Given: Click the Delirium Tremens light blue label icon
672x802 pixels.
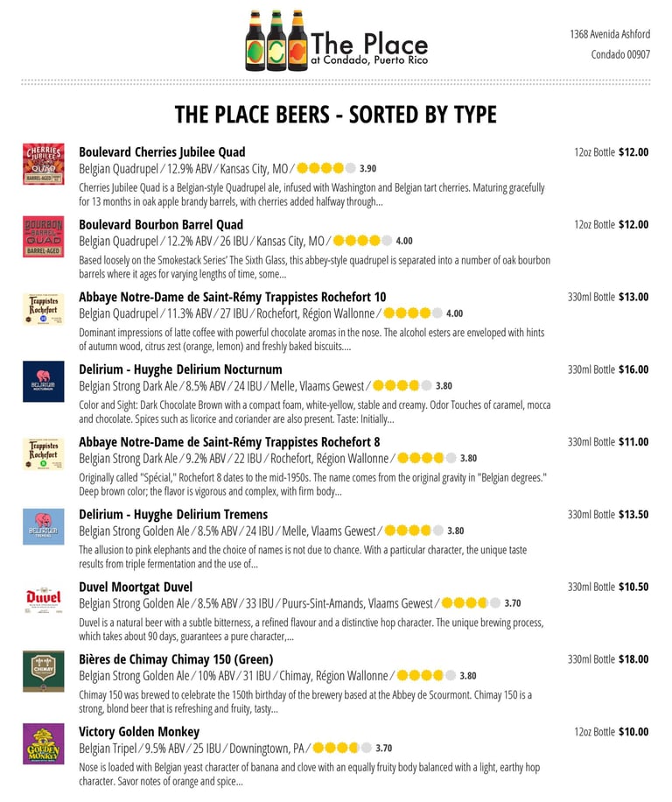Looking at the screenshot, I should [43, 527].
